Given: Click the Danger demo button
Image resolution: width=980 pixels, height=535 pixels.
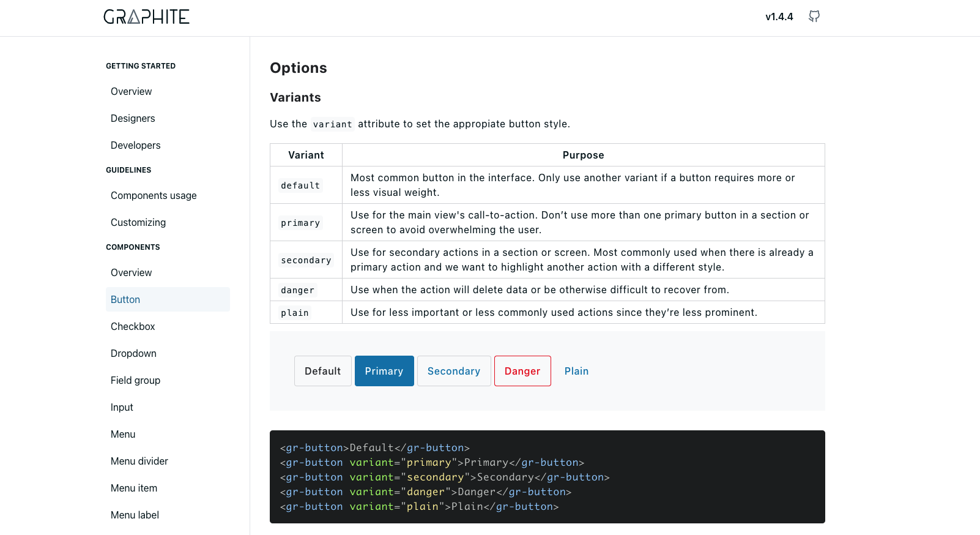Looking at the screenshot, I should 522,371.
